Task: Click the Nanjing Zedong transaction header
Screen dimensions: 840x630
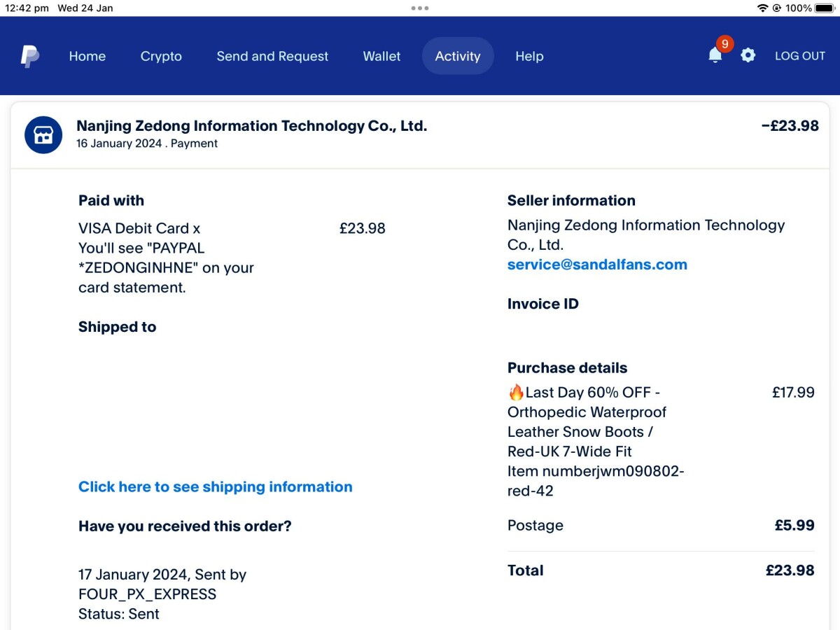Action: pos(251,126)
